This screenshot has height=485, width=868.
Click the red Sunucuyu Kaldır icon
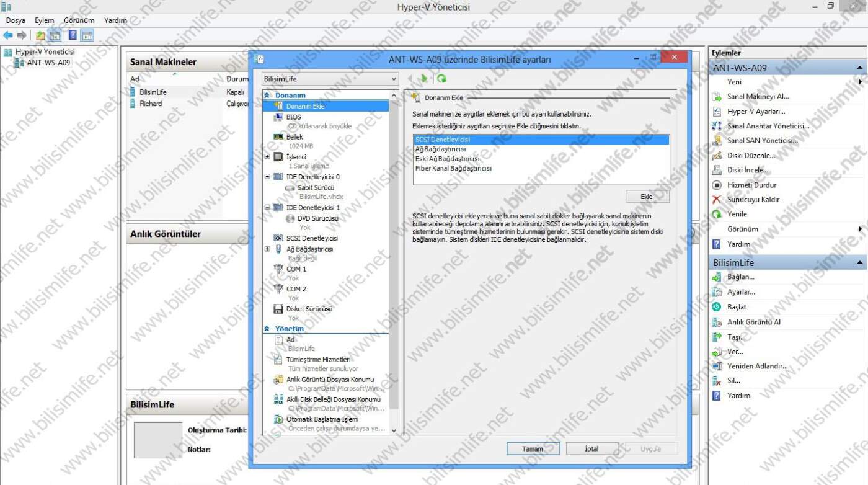point(717,200)
